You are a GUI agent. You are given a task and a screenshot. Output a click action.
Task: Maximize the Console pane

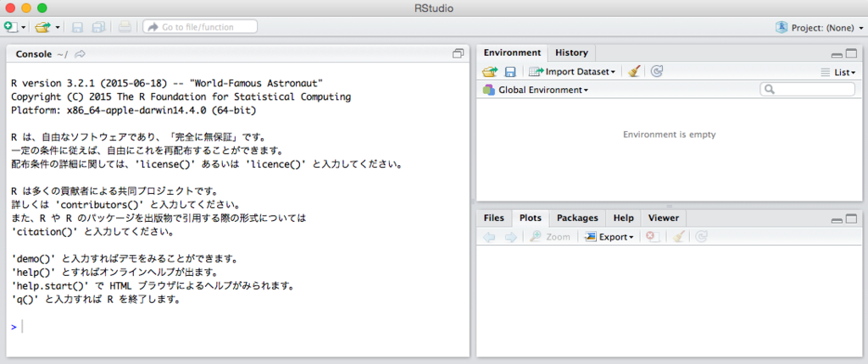pos(458,53)
